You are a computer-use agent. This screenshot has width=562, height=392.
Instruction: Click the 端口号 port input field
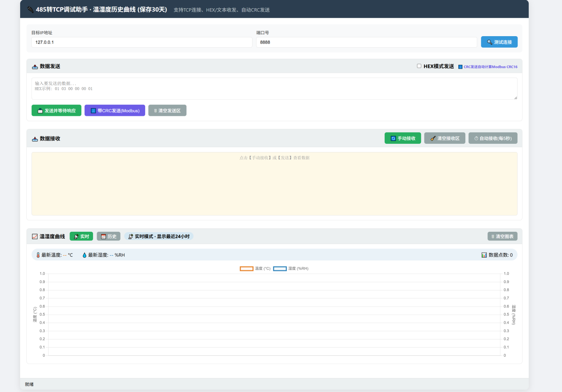click(x=366, y=42)
